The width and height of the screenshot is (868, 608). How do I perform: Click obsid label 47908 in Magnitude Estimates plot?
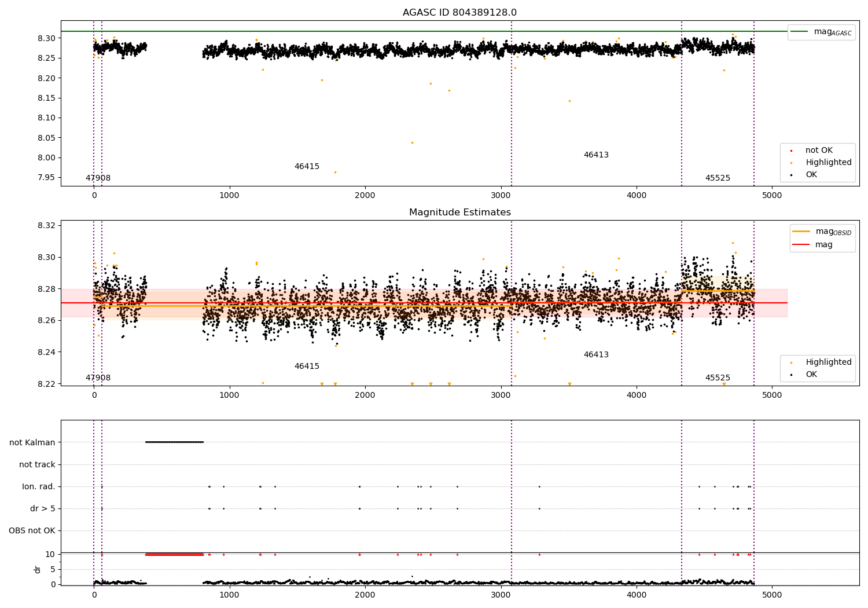[98, 378]
